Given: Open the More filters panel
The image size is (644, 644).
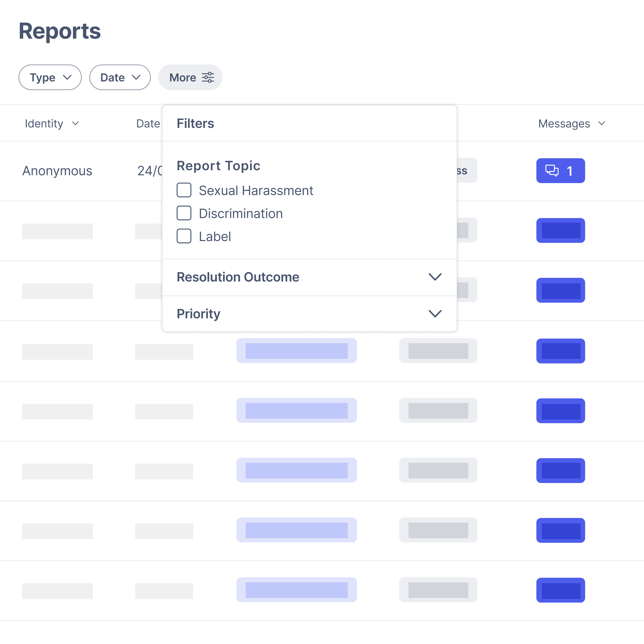Looking at the screenshot, I should [190, 77].
